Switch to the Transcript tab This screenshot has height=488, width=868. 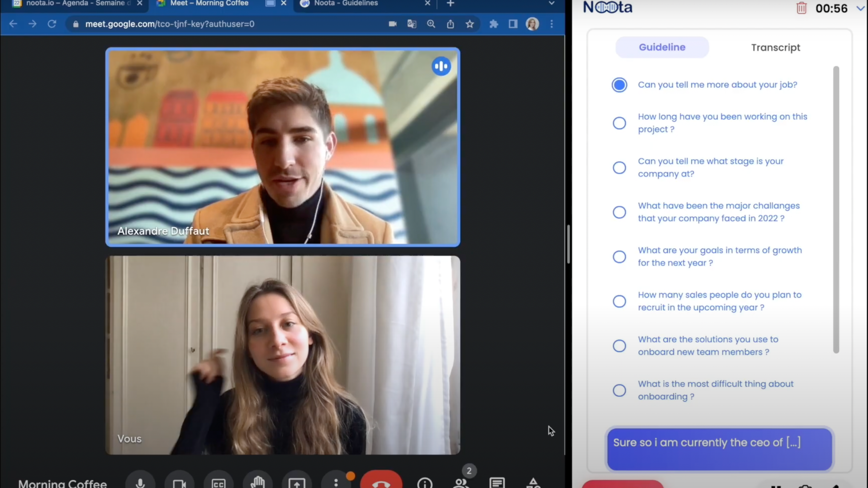pos(775,47)
